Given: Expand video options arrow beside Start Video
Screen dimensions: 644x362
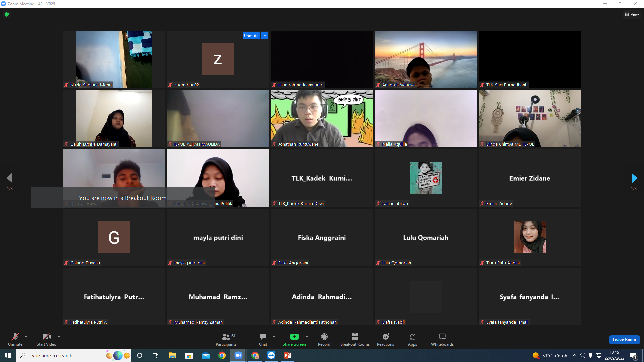Looking at the screenshot, I should [x=59, y=337].
